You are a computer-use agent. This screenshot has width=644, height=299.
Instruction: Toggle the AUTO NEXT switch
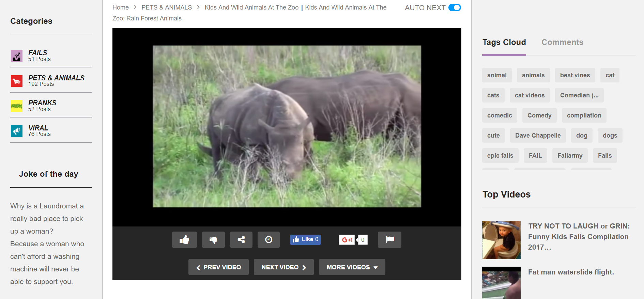click(x=455, y=7)
